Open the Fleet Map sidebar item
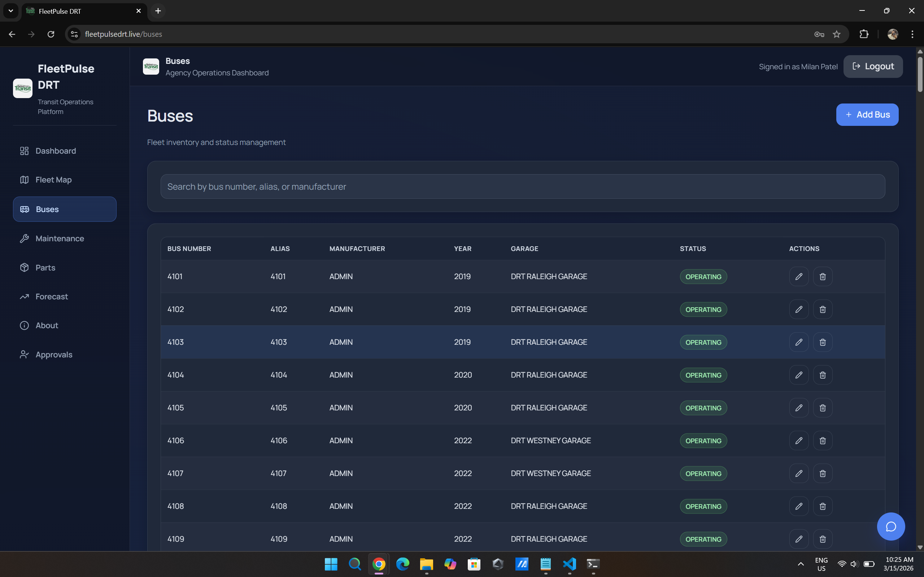924x577 pixels. point(53,180)
